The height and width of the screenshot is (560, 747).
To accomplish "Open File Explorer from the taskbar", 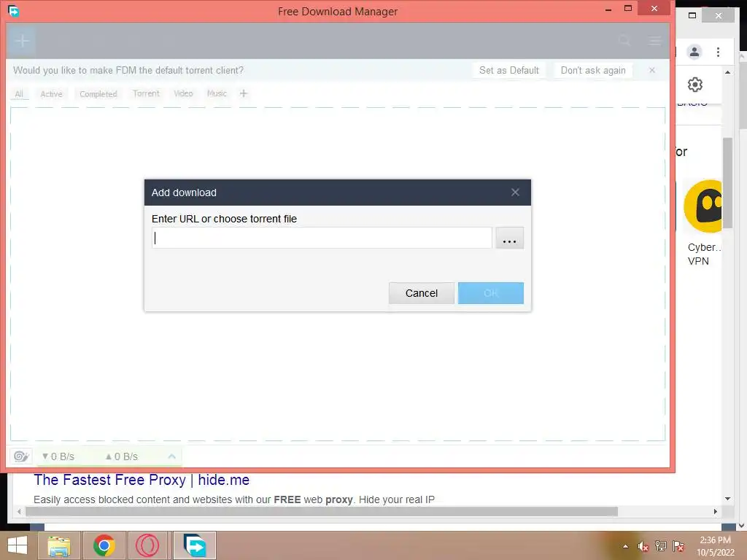I will point(59,545).
